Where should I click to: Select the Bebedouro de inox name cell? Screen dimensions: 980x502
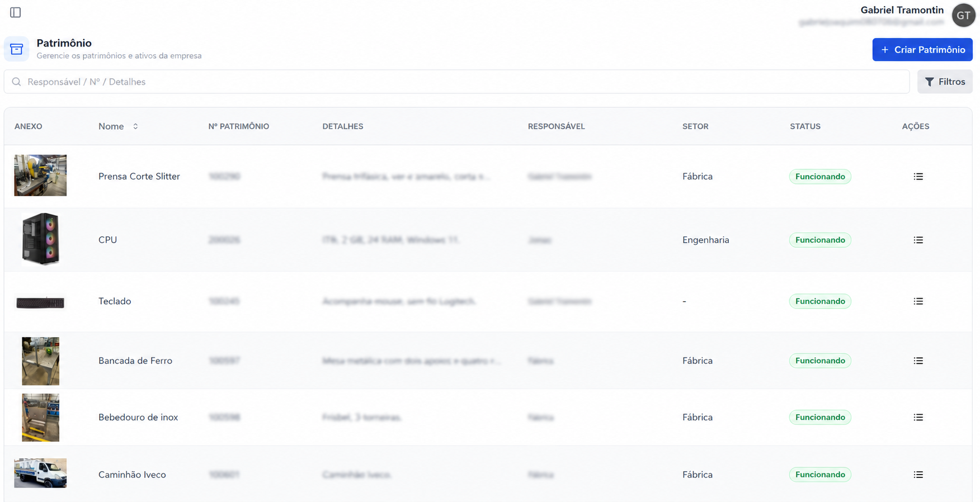[x=138, y=417]
